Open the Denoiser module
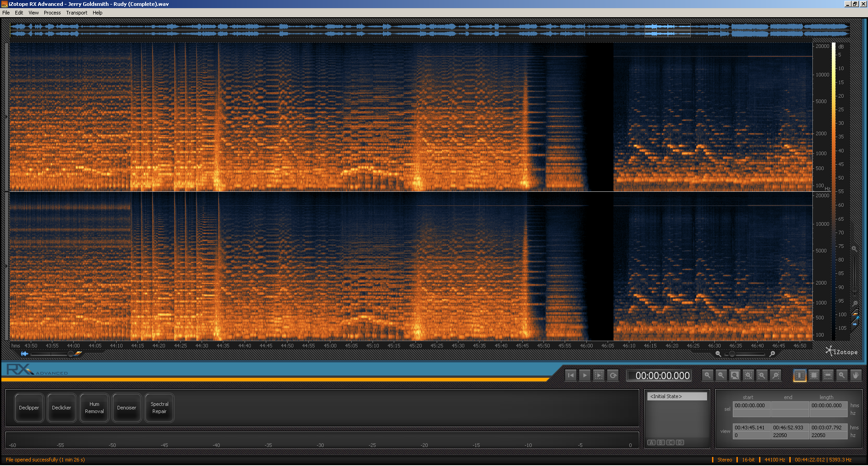Viewport: 868px width, 466px height. pos(127,408)
